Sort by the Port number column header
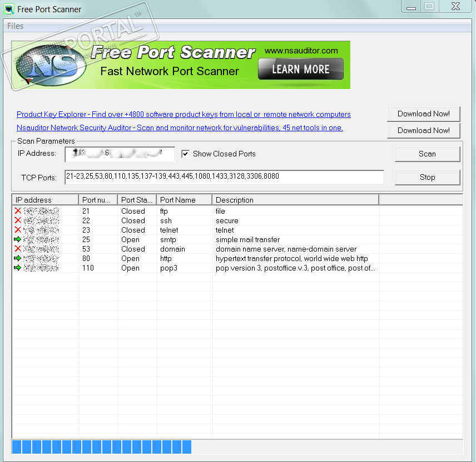The width and height of the screenshot is (476, 462). (98, 200)
